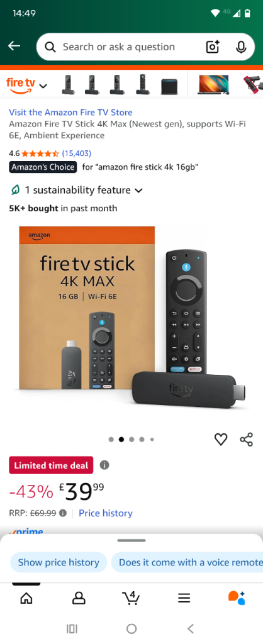Open the 15,403 ratings link
This screenshot has height=644, width=263.
pyautogui.click(x=76, y=153)
